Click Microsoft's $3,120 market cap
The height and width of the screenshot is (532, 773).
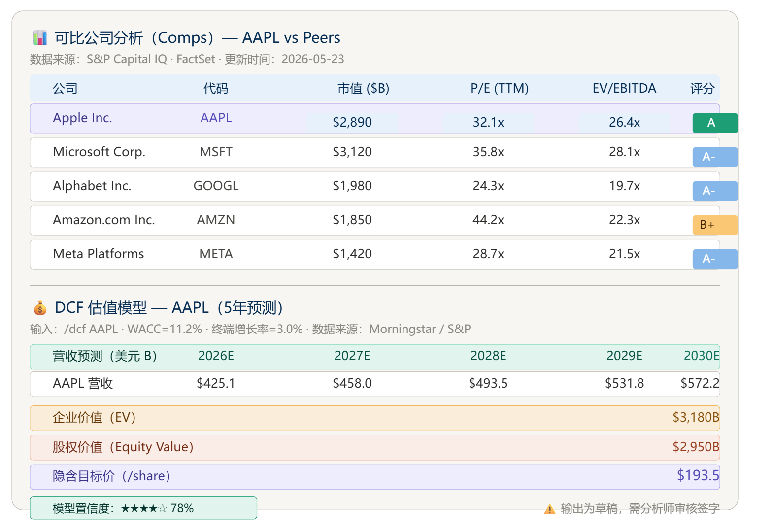[x=352, y=152]
